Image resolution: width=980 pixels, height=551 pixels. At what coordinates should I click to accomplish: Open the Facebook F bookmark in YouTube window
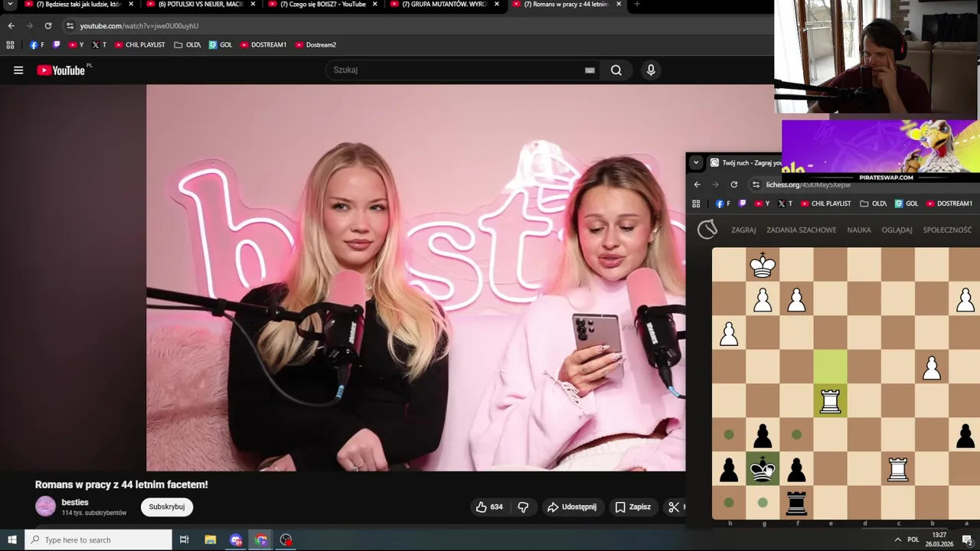click(37, 45)
